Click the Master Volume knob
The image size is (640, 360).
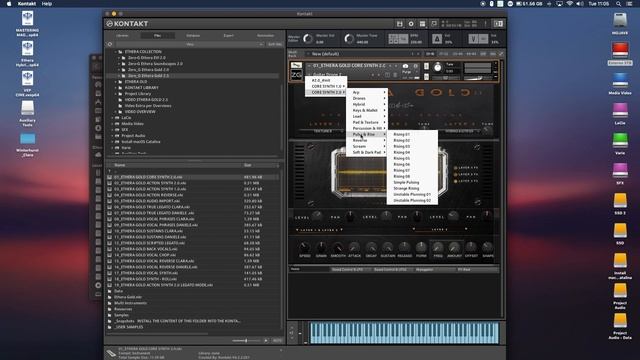pyautogui.click(x=308, y=39)
